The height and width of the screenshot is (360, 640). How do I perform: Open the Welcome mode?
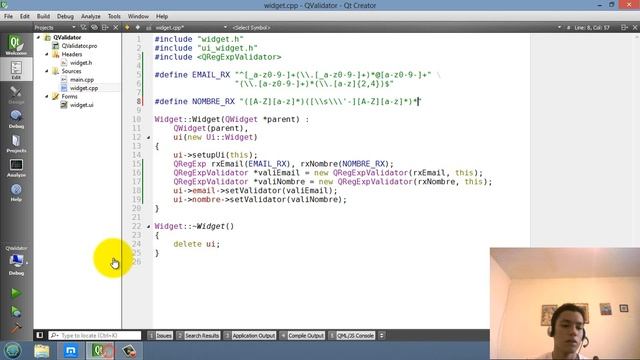(16, 45)
